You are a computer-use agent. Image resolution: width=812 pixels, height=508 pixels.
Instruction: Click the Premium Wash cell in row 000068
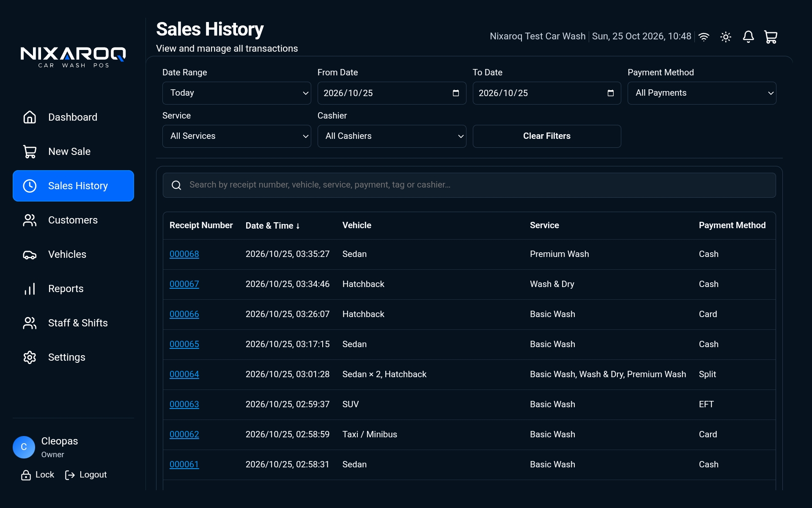coord(559,254)
